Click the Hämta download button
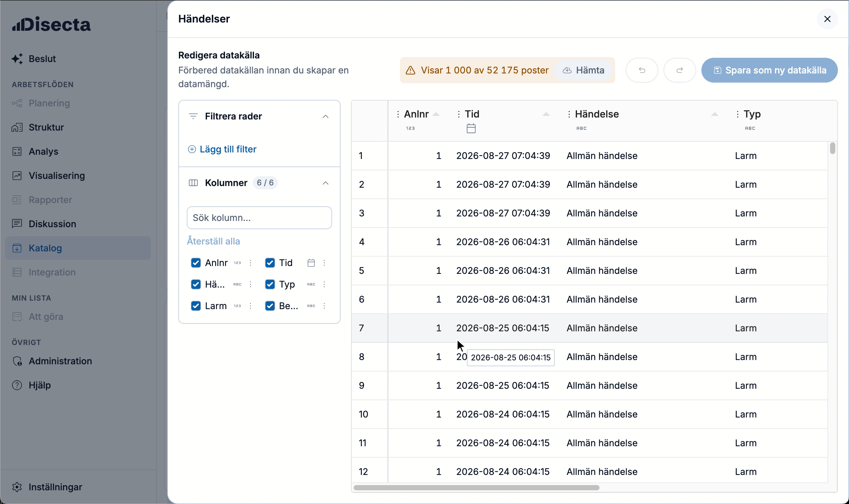 coord(583,70)
